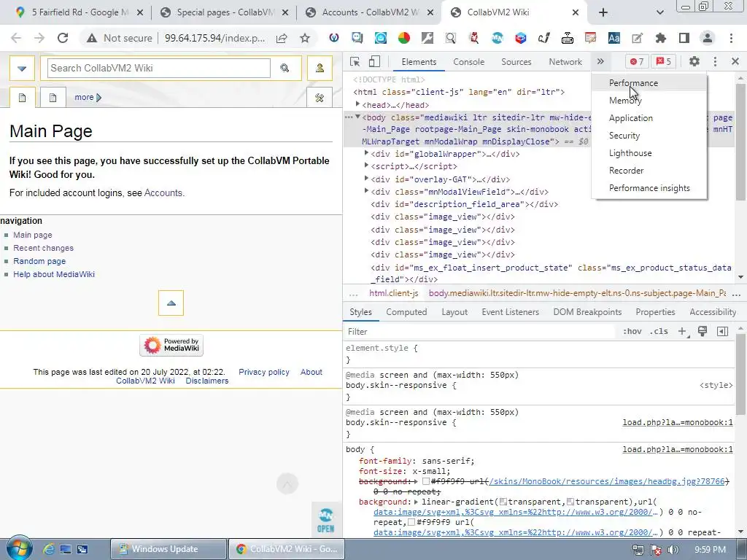The height and width of the screenshot is (560, 747).
Task: Click the browser forward arrow
Action: [39, 38]
